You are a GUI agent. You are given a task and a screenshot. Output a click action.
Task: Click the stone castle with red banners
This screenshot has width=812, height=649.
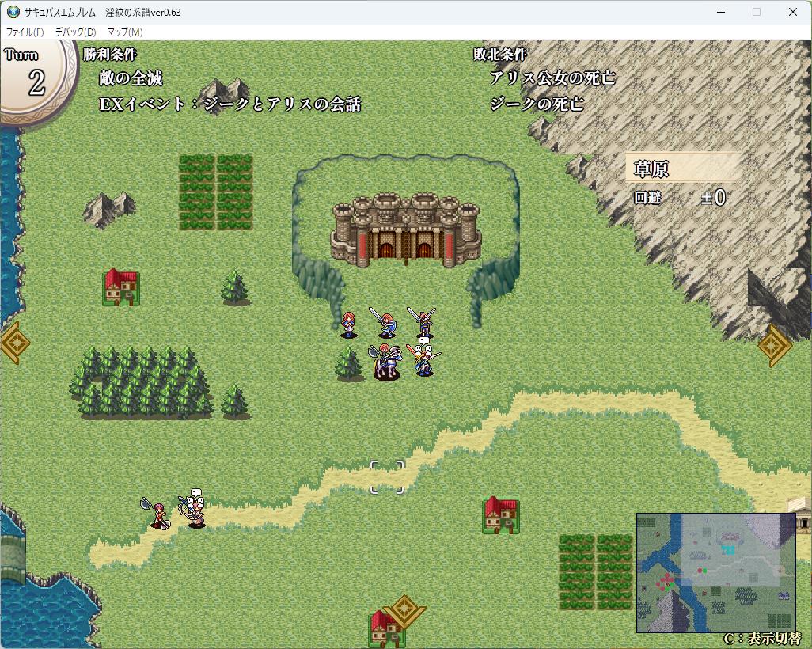(405, 229)
